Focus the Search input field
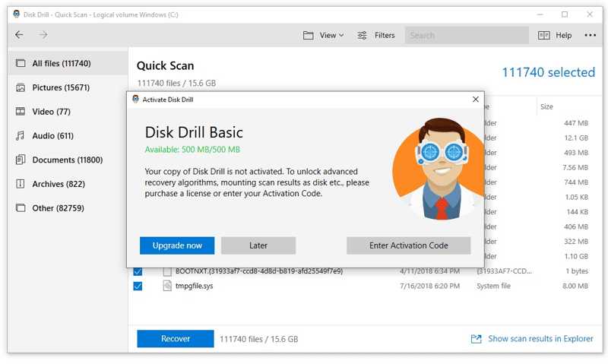The width and height of the screenshot is (608, 364). (467, 35)
